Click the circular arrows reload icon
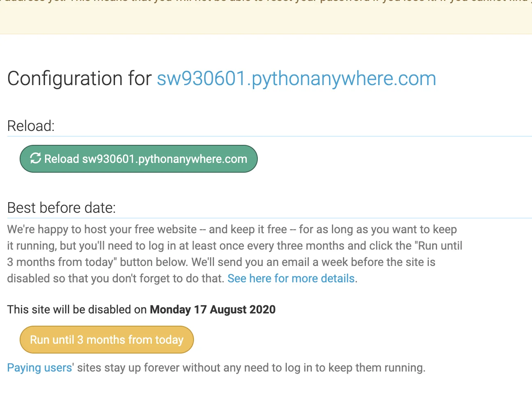The height and width of the screenshot is (419, 532). pyautogui.click(x=36, y=158)
